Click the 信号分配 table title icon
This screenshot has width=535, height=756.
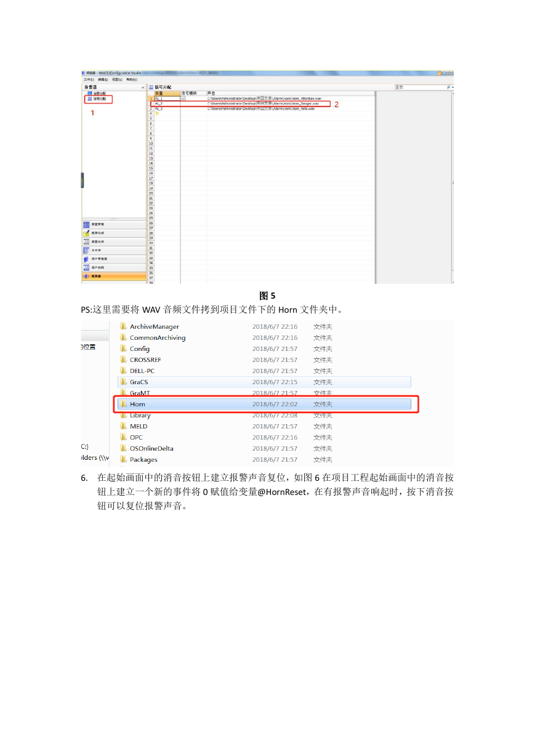(151, 87)
